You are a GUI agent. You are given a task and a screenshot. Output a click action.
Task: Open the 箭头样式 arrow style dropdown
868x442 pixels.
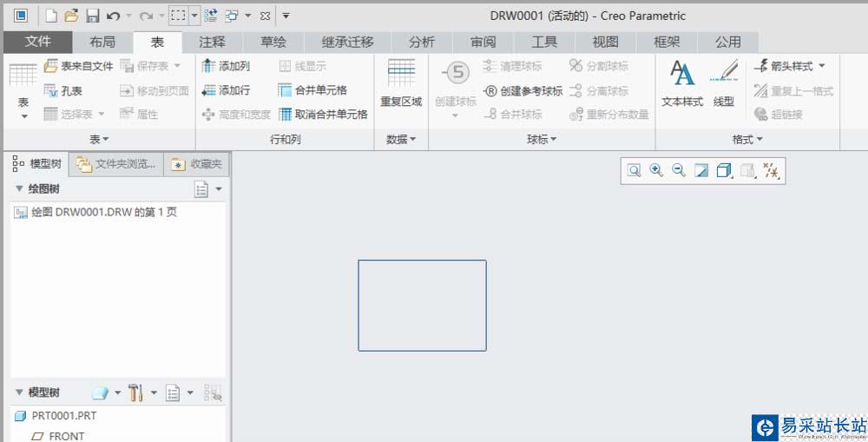click(822, 66)
